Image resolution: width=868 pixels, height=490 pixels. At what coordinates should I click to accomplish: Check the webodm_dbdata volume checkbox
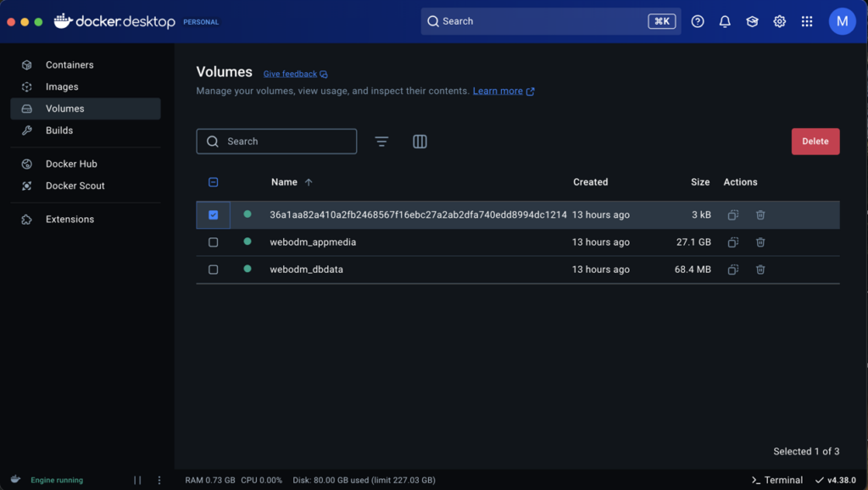(x=213, y=270)
